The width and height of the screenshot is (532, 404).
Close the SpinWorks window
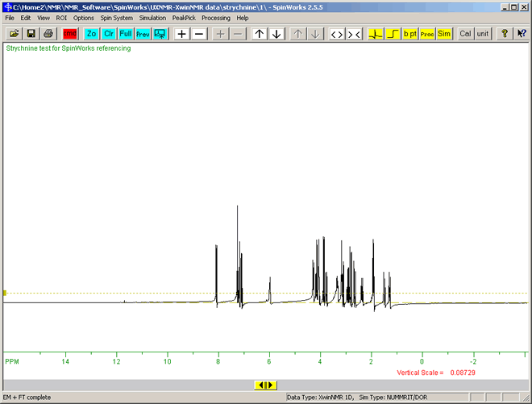(523, 7)
